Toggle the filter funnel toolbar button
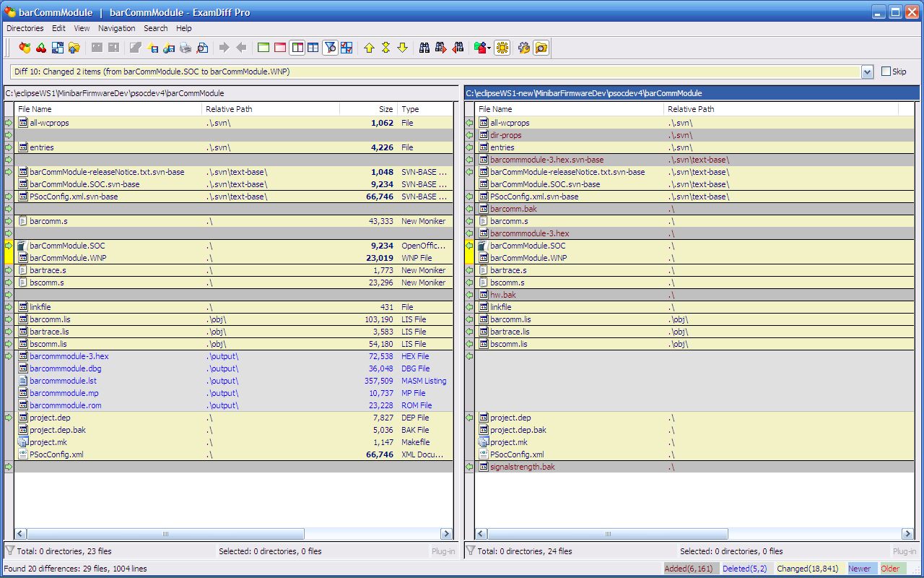 point(330,48)
